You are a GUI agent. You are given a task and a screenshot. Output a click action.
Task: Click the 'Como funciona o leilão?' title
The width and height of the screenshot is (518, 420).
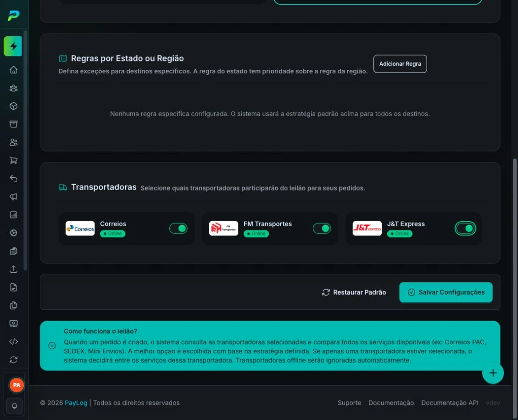(x=100, y=331)
